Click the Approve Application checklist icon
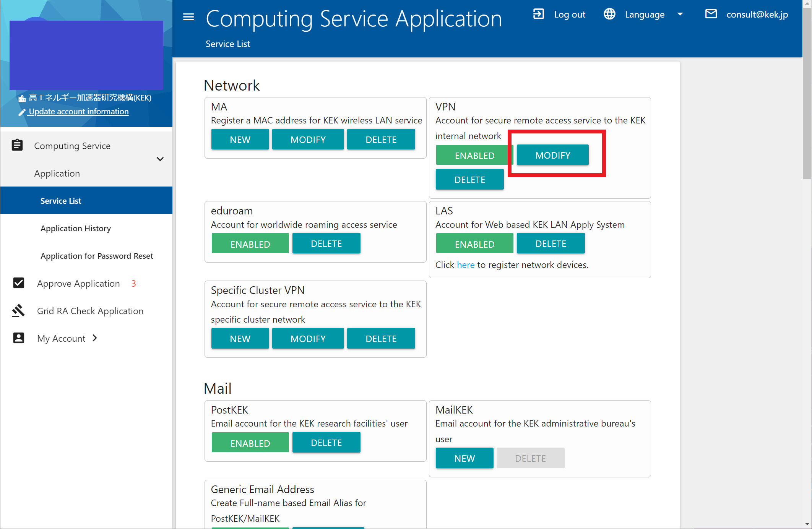812x529 pixels. point(19,283)
